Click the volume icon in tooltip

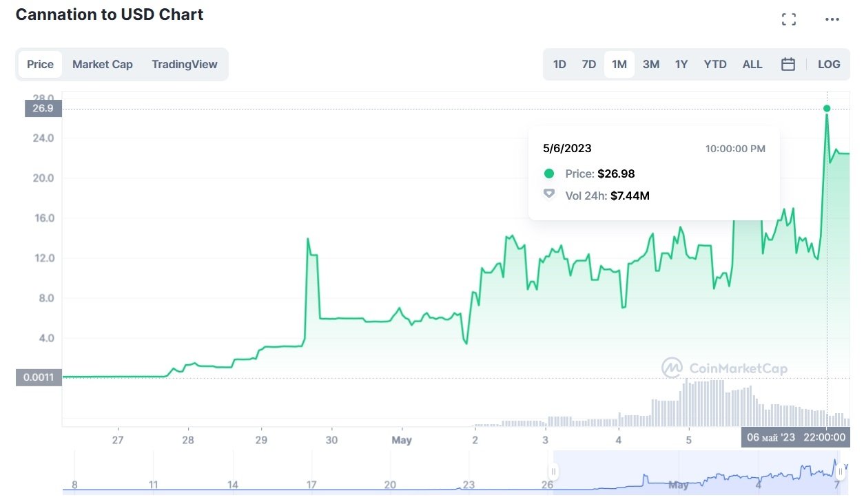coord(549,194)
